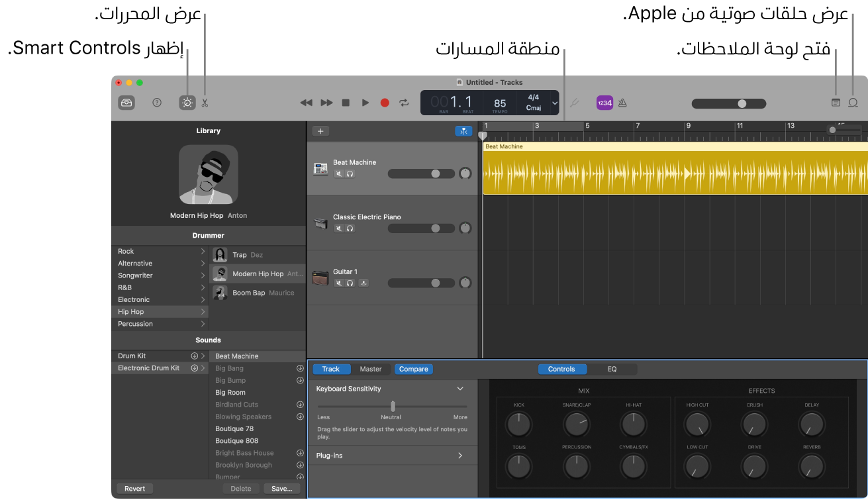Click the Help question mark icon
This screenshot has height=500, width=868.
(x=156, y=103)
